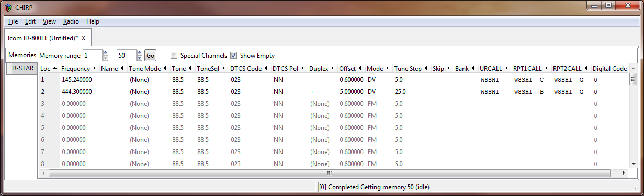Click the DTCS Pol column header
The height and width of the screenshot is (196, 644).
pyautogui.click(x=289, y=68)
